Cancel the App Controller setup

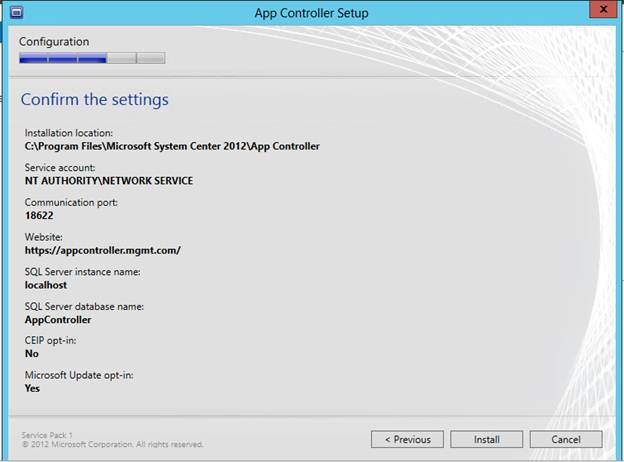566,439
